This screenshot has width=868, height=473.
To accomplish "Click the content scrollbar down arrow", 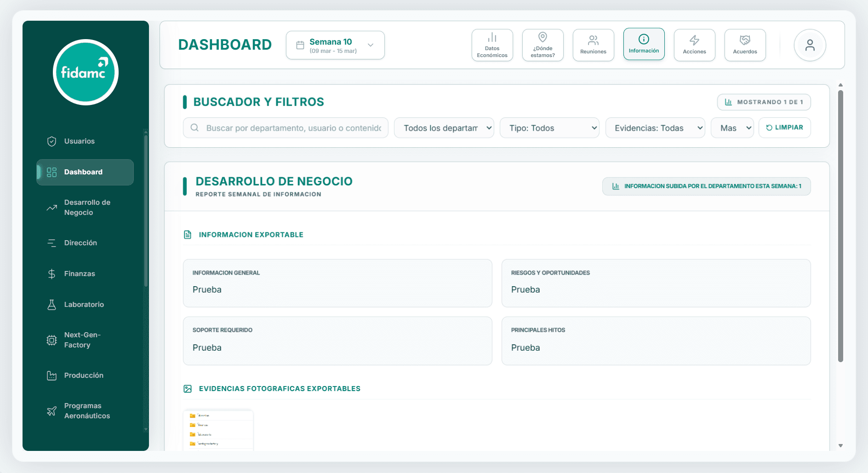I will 840,445.
